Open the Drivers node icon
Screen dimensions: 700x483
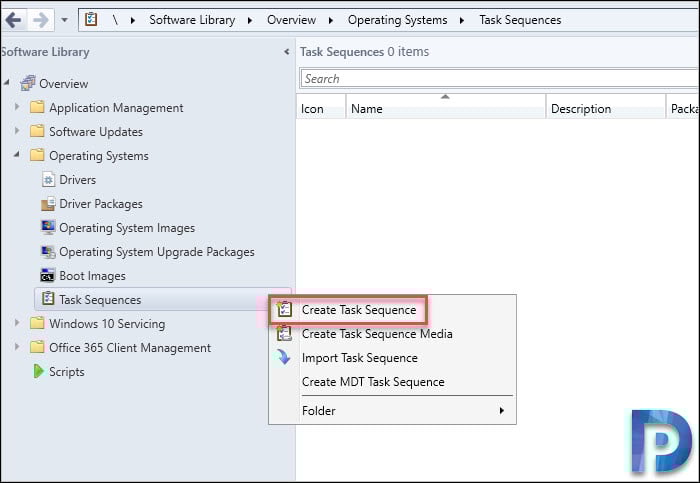tap(48, 179)
